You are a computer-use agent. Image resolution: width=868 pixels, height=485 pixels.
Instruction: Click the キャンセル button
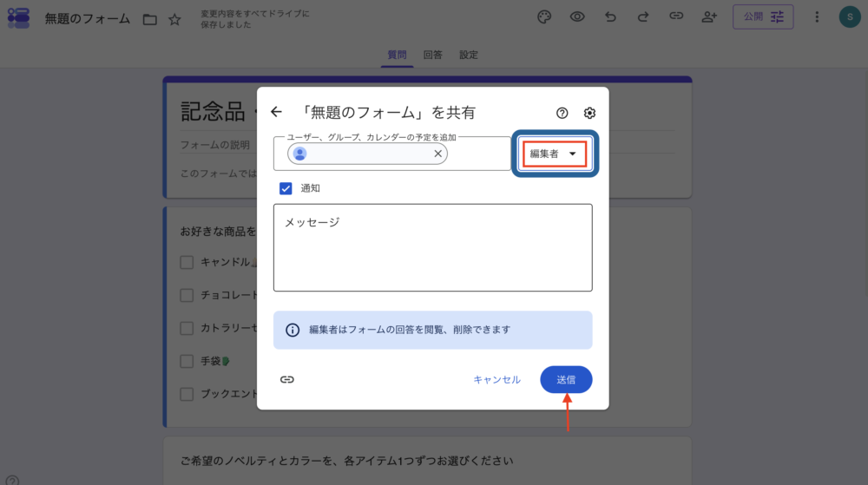coord(496,379)
